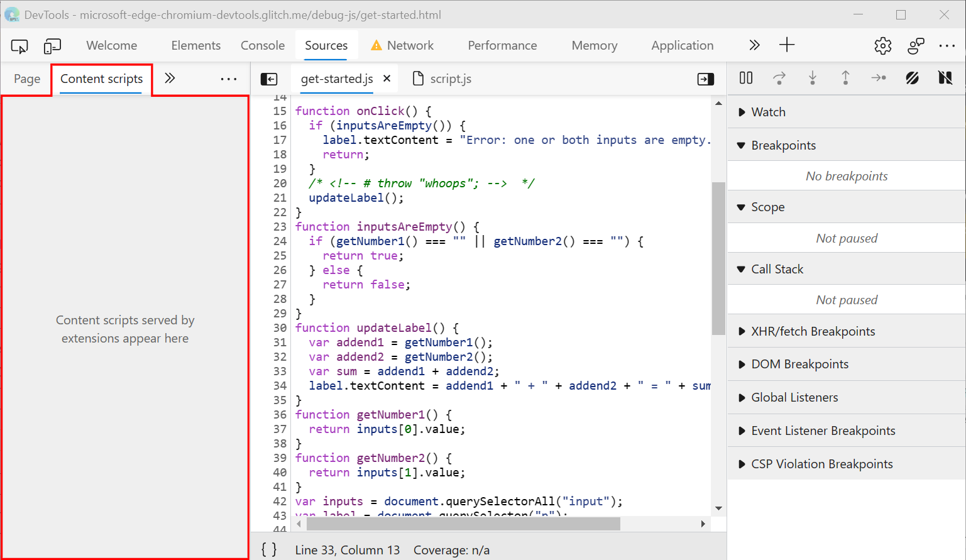Click 'var sum' on line 33
The height and width of the screenshot is (560, 966).
332,371
